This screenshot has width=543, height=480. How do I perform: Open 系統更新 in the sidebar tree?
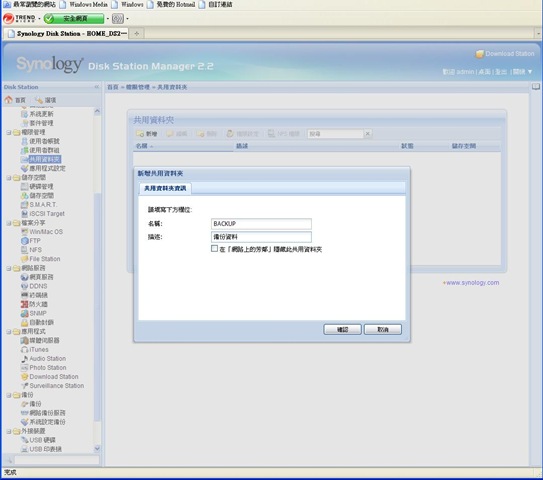point(41,114)
